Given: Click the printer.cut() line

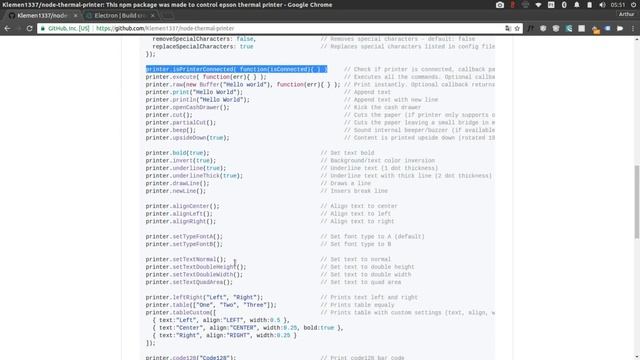Looking at the screenshot, I should [x=169, y=115].
